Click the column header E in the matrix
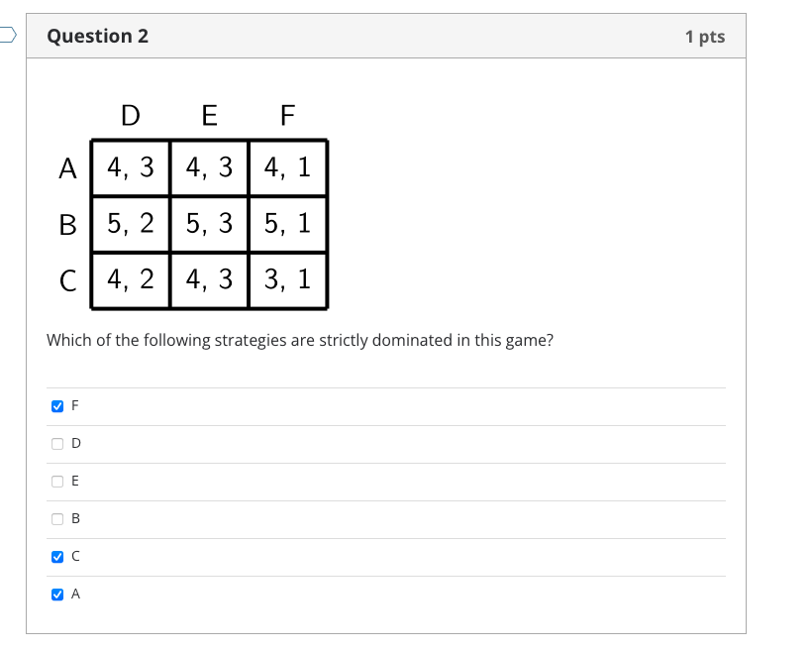The image size is (812, 652). click(x=208, y=116)
